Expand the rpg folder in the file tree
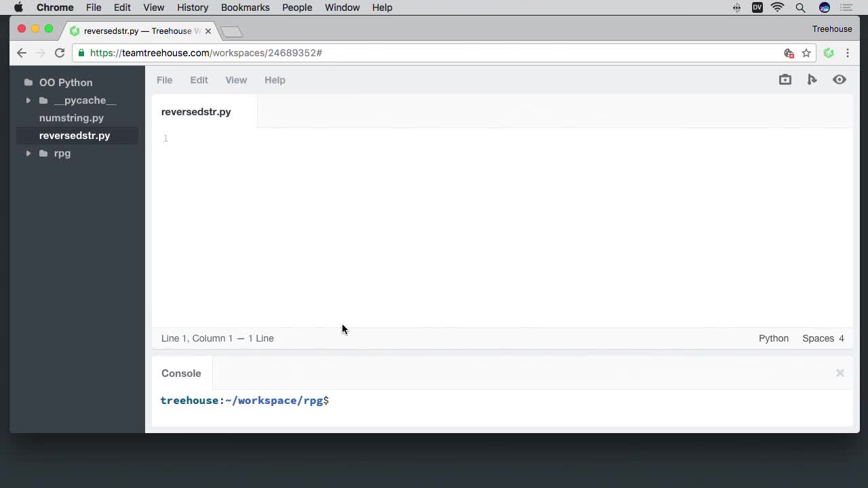 click(28, 153)
